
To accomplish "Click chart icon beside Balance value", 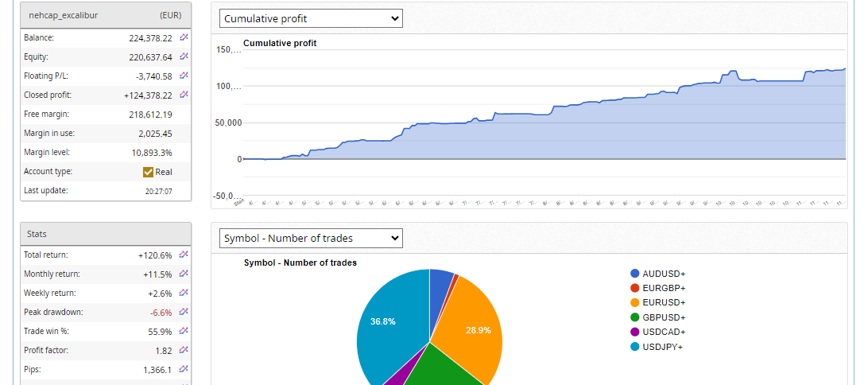I will point(184,37).
